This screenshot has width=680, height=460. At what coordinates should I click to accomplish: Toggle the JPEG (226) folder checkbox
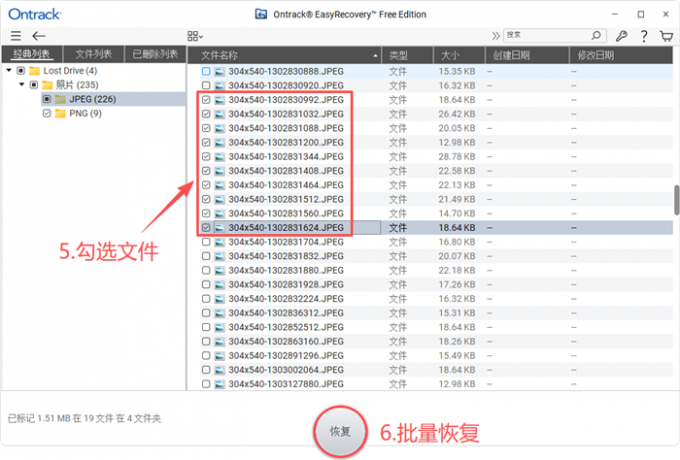(47, 99)
